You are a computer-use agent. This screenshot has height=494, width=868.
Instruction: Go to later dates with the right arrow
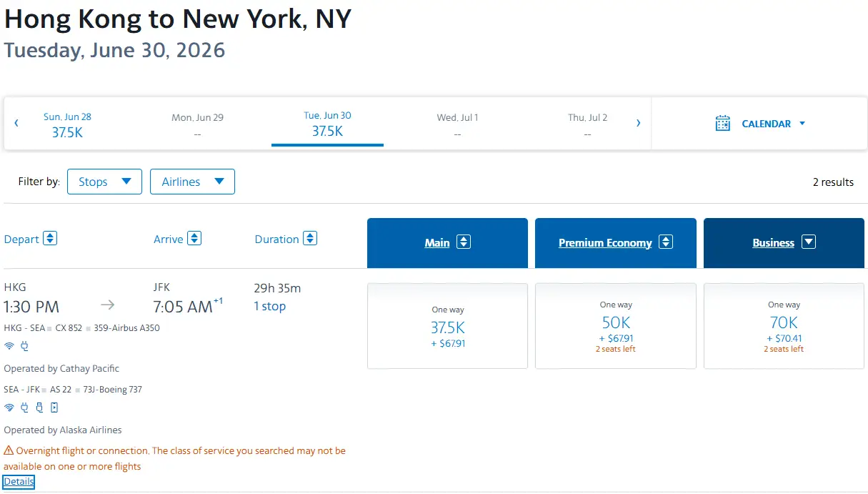[638, 123]
